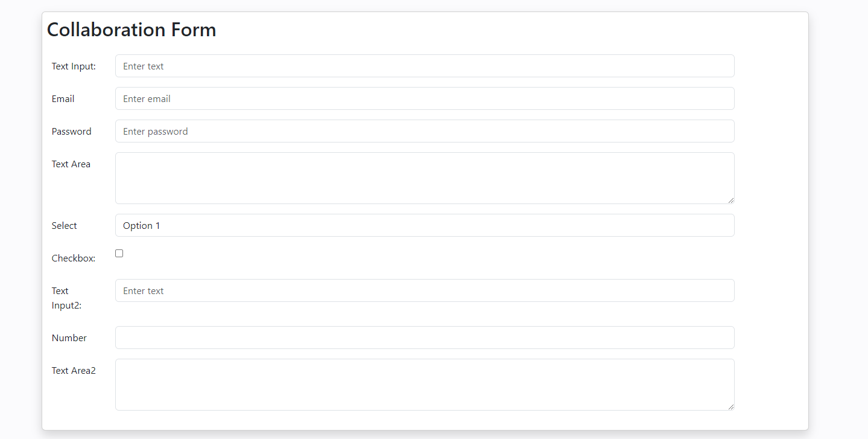Click the "Text Input2:" label
This screenshot has width=868, height=439.
click(66, 298)
